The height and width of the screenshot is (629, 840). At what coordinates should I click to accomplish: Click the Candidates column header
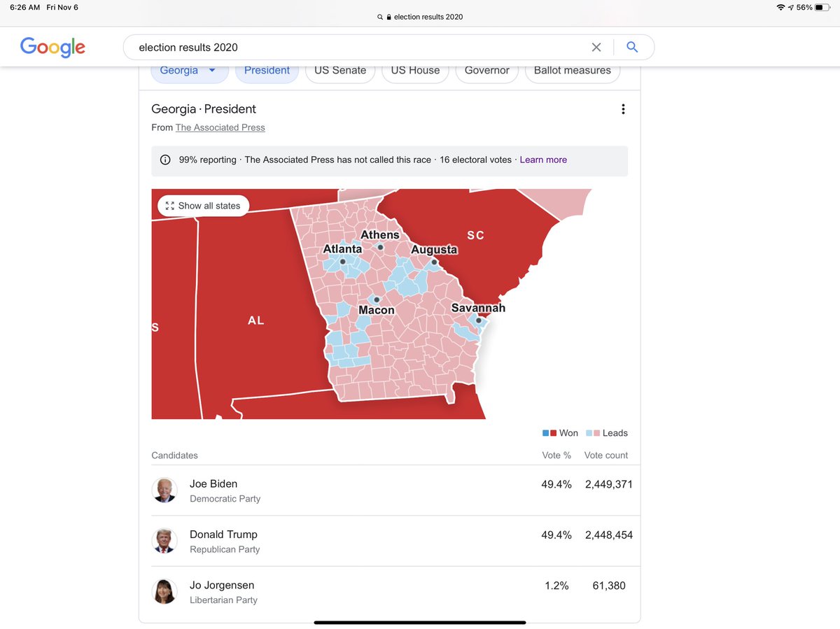coord(174,455)
